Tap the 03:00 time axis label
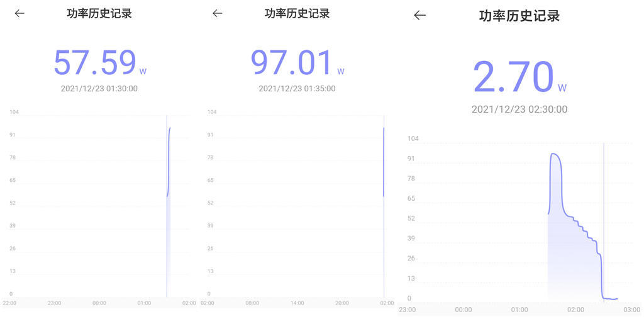The image size is (644, 326). click(631, 310)
